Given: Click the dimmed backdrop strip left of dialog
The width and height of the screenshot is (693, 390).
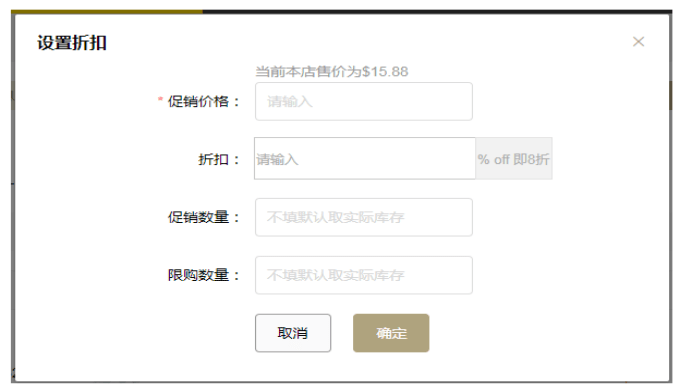Looking at the screenshot, I should (13, 199).
